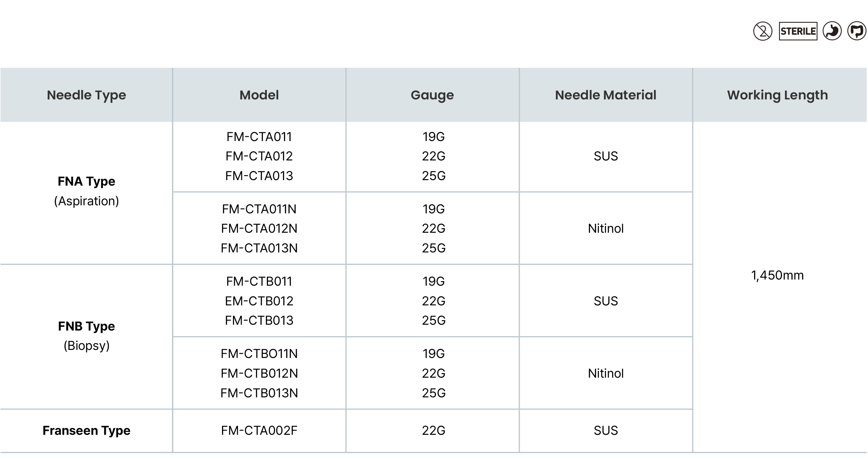Click the STERILE symbol box
Screen dimensions: 868x459
point(798,31)
